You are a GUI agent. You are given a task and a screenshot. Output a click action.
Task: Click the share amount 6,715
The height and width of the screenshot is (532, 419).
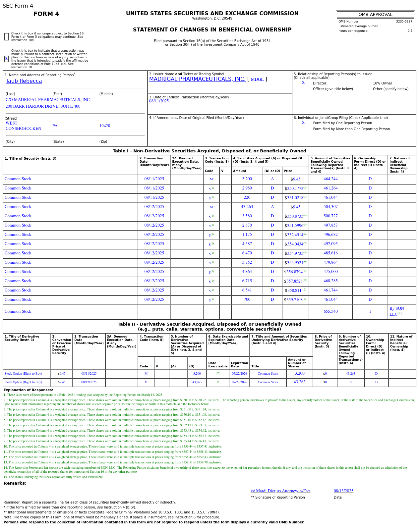pyautogui.click(x=247, y=281)
